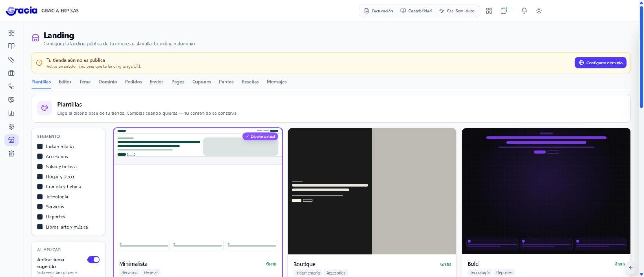
Task: Click the General tag on Minimalista card
Action: click(151, 272)
